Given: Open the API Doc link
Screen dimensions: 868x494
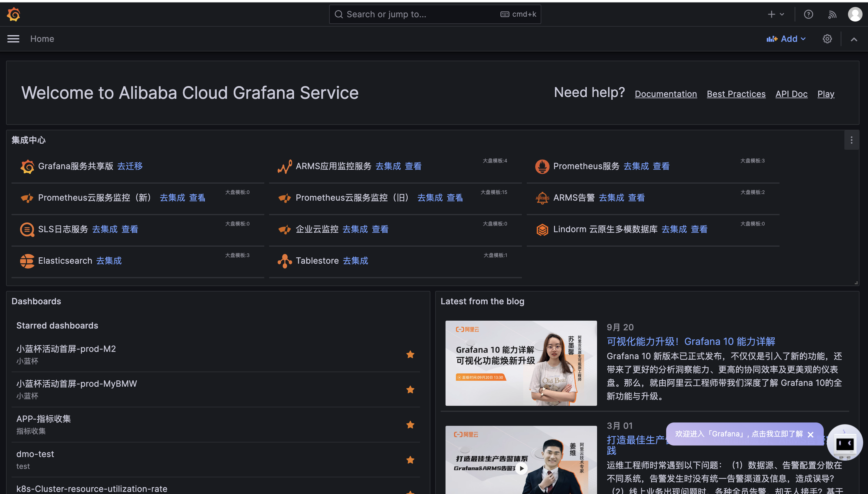Looking at the screenshot, I should (791, 94).
